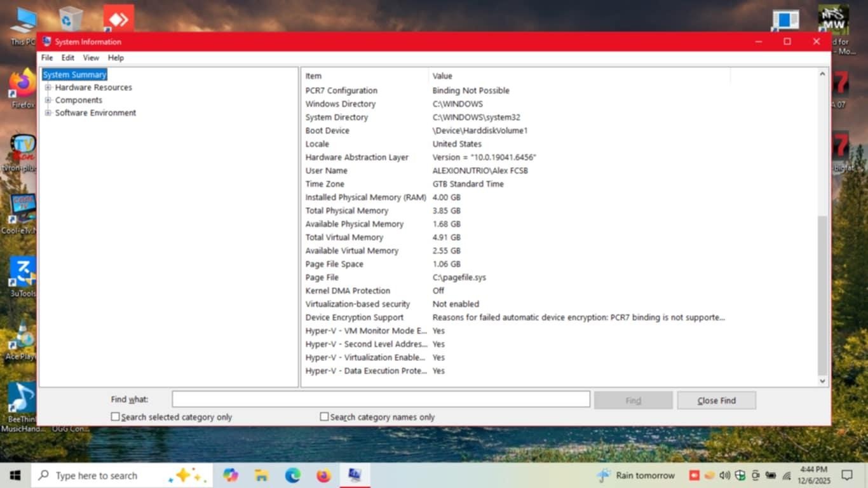Screen dimensions: 868x488
Task: Click the AnyDesk desktop shortcut icon
Action: point(119,18)
